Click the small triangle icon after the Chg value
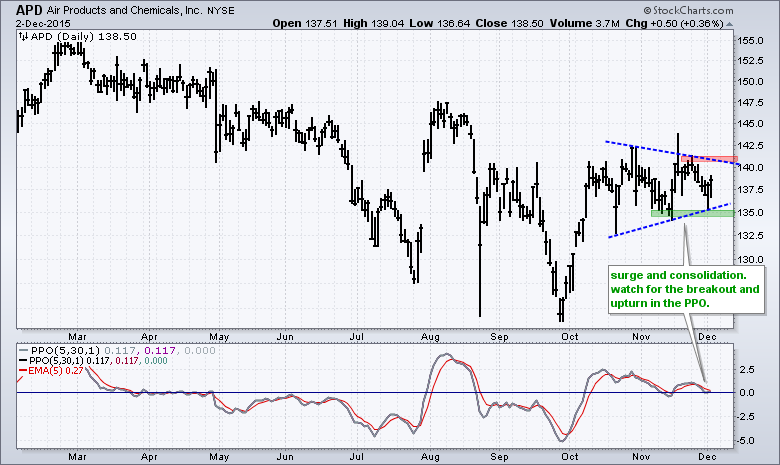The image size is (780, 465). click(x=729, y=24)
